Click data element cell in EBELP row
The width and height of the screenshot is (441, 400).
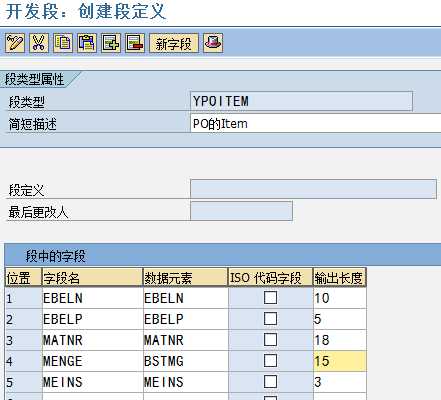click(185, 319)
